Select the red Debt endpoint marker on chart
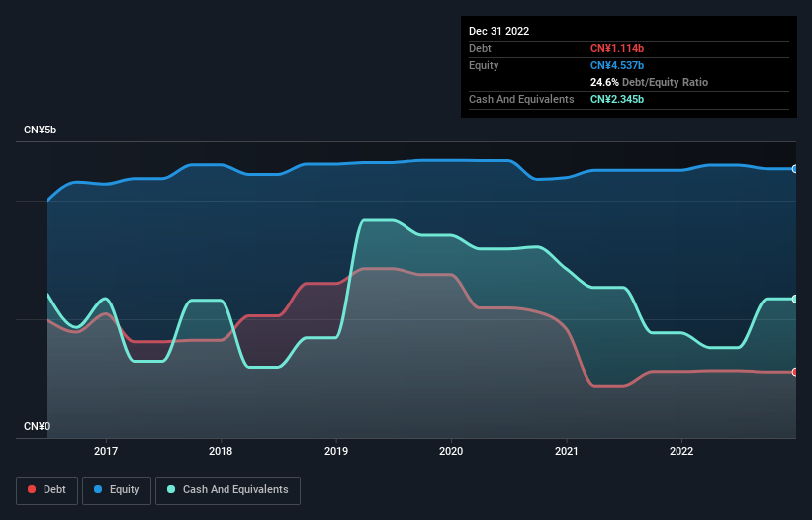Viewport: 812px width, 520px height. (795, 372)
